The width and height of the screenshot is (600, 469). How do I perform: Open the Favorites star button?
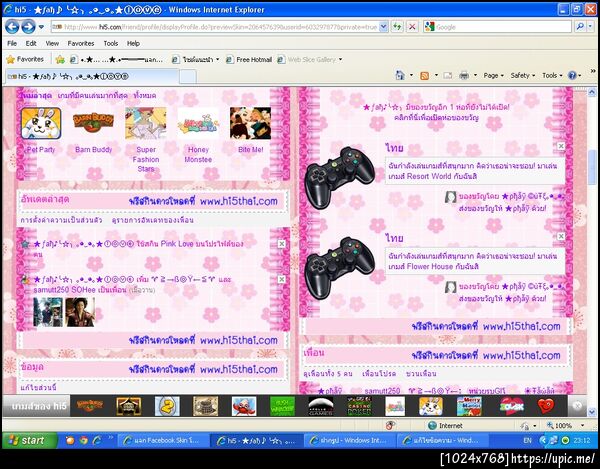point(25,59)
